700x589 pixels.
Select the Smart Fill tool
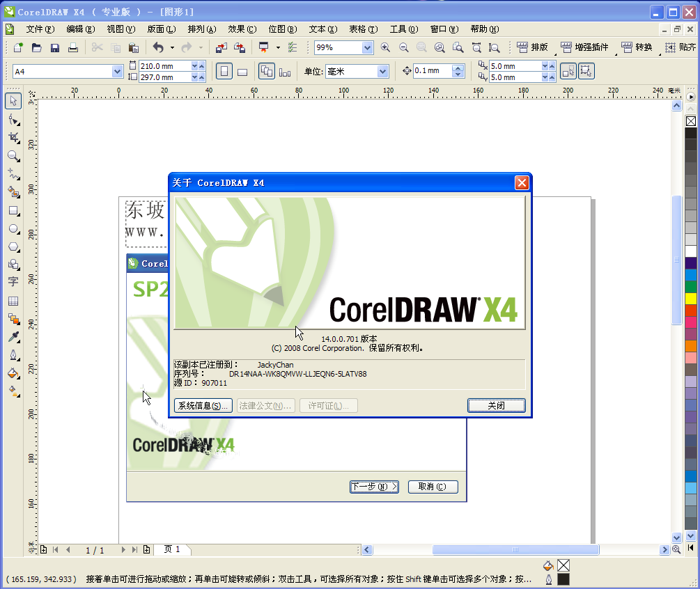13,192
